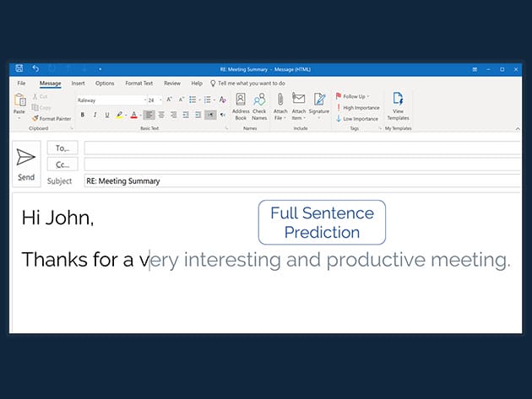The image size is (532, 399).
Task: Click the Send button
Action: pyautogui.click(x=26, y=163)
